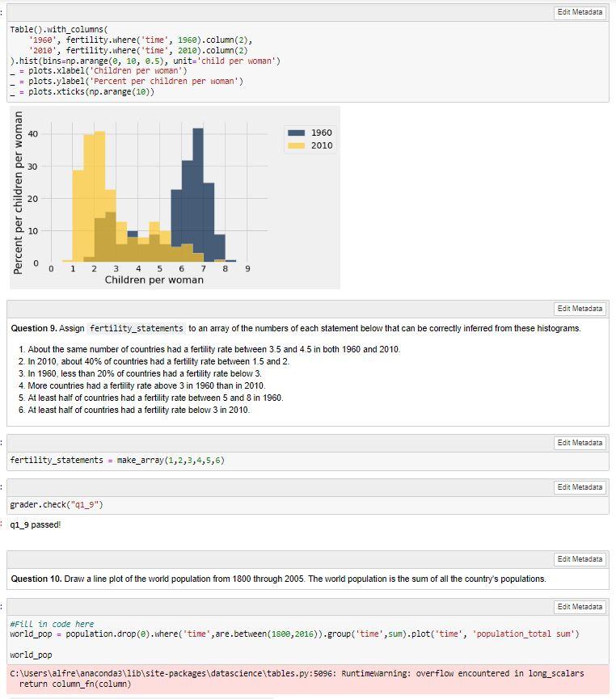Click the plots.ylabel code line
The width and height of the screenshot is (616, 699).
(127, 82)
